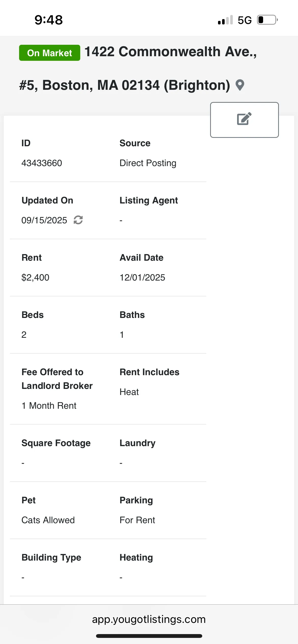The height and width of the screenshot is (644, 298).
Task: Click the Listing Agent field label
Action: point(149,200)
